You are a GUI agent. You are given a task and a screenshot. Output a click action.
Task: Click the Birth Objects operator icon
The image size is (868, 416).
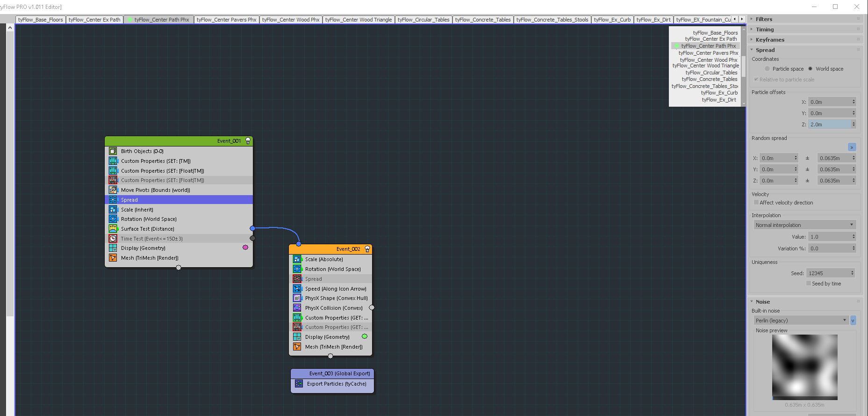113,151
